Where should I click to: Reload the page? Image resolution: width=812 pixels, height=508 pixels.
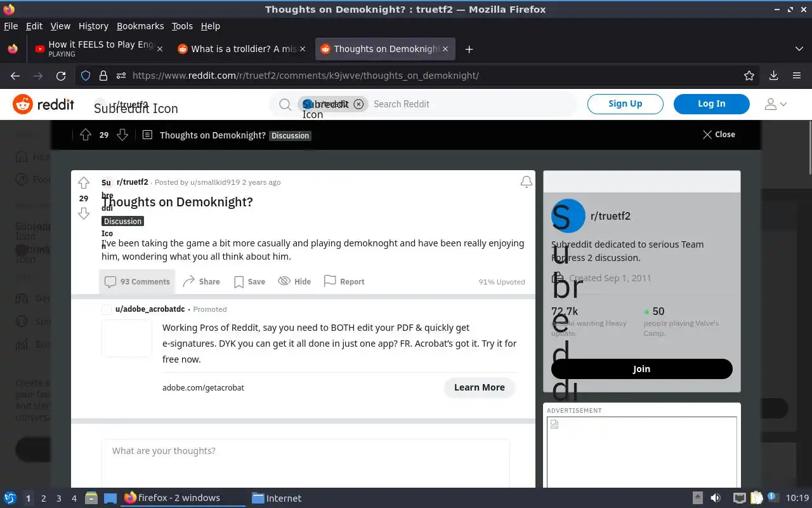point(61,76)
